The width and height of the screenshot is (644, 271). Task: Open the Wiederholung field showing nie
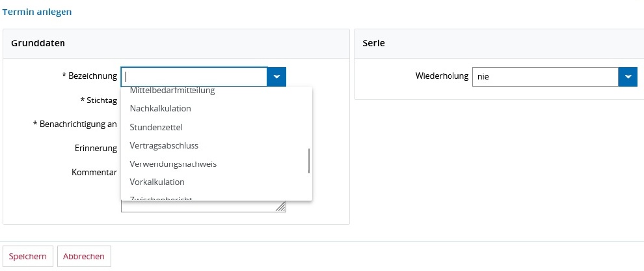click(544, 77)
